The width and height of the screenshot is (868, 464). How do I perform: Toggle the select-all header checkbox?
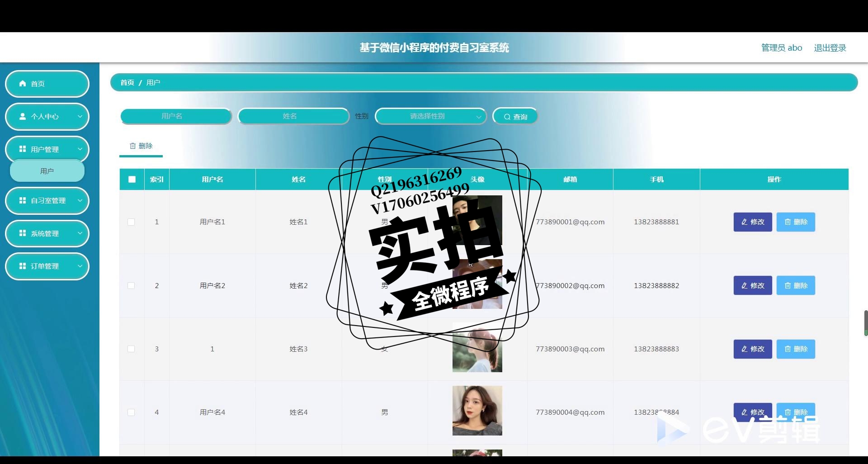click(x=132, y=180)
